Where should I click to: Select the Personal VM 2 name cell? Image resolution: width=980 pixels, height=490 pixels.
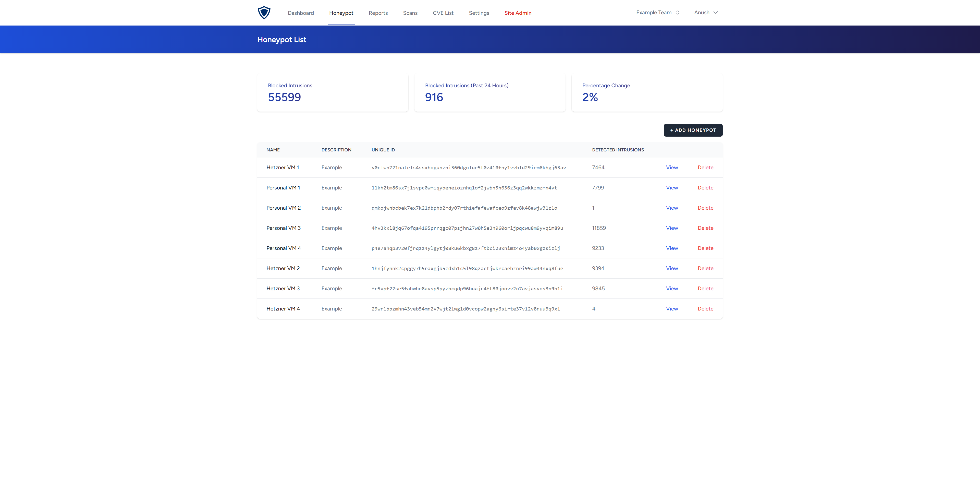click(284, 208)
